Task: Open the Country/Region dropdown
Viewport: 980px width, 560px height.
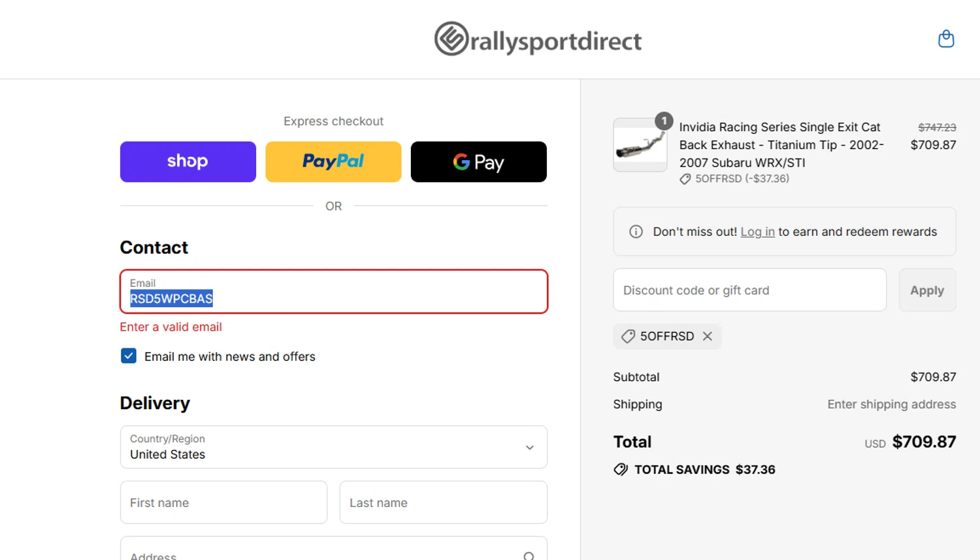Action: (334, 447)
